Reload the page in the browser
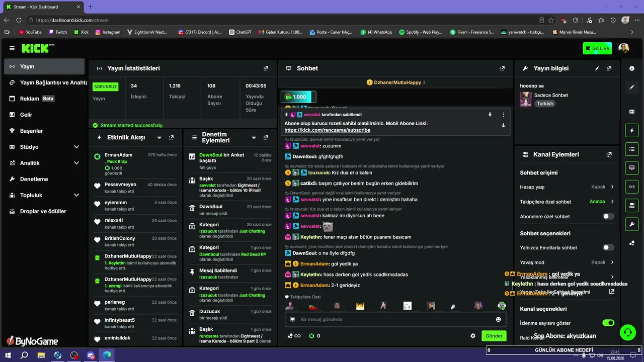This screenshot has height=362, width=644. point(19,20)
